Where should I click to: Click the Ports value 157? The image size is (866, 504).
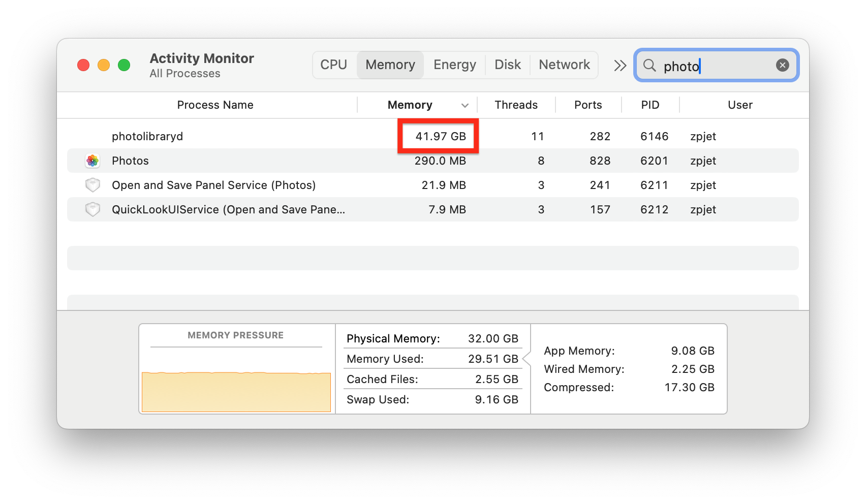coord(600,209)
